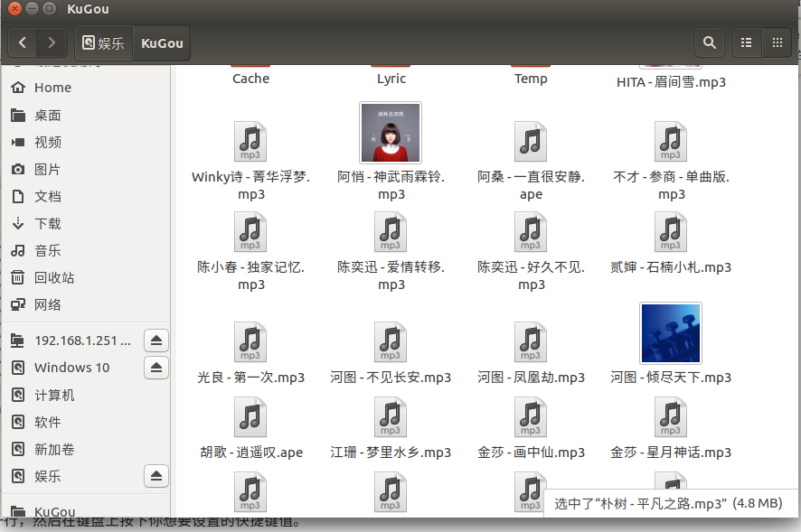The height and width of the screenshot is (532, 801).
Task: Select 光良 - 第一次.mp3 file icon
Action: coord(250,342)
